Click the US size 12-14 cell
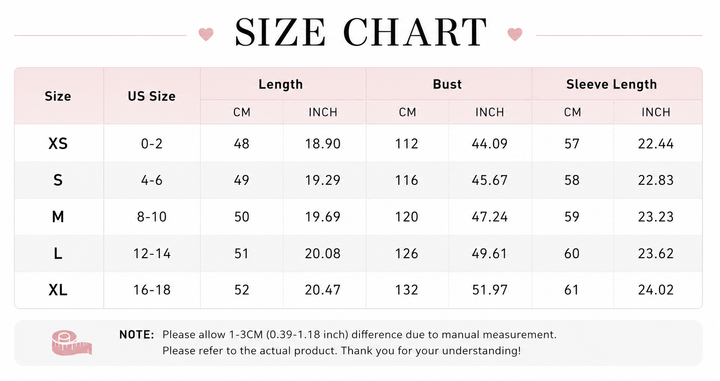 click(x=152, y=253)
